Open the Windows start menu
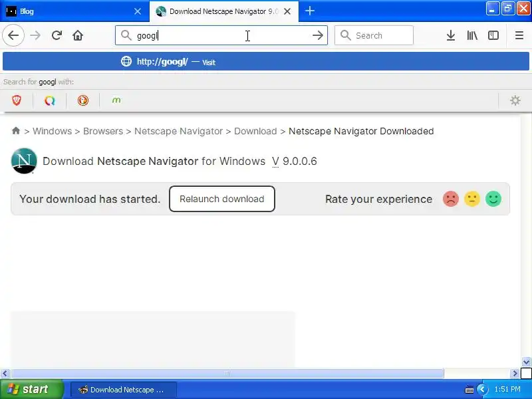The width and height of the screenshot is (532, 399). [31, 389]
